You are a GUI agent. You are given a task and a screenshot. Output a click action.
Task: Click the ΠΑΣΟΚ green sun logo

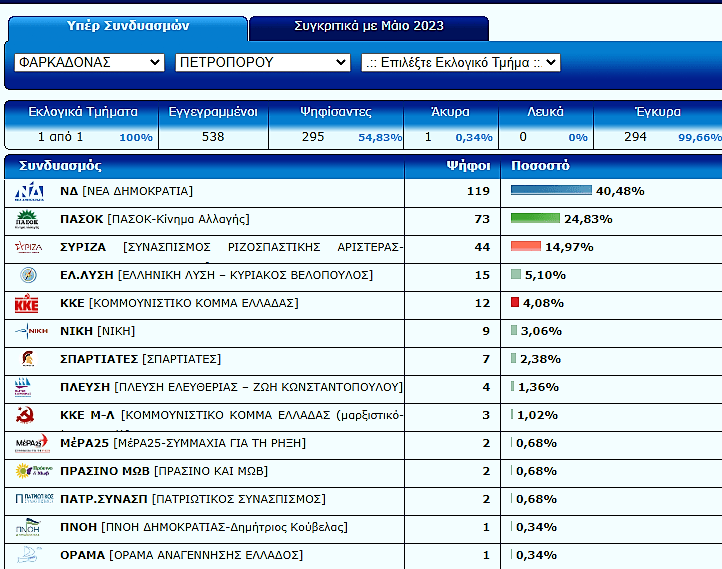28,219
